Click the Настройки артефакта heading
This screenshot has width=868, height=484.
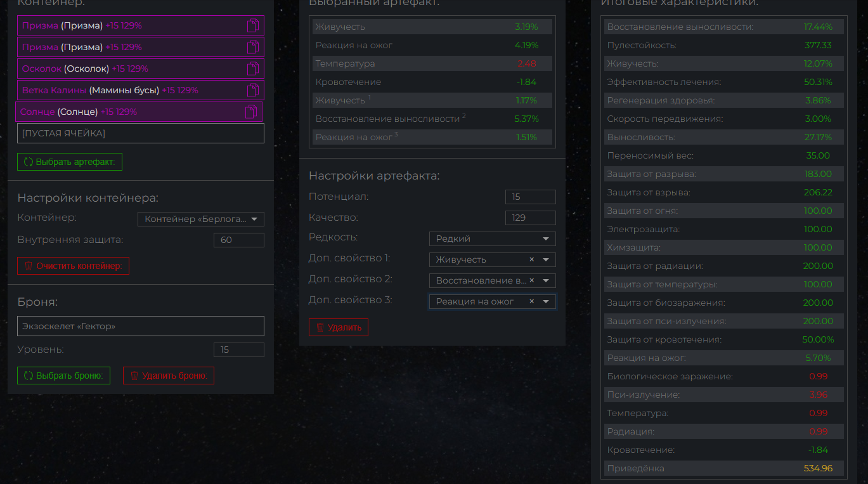pos(374,176)
